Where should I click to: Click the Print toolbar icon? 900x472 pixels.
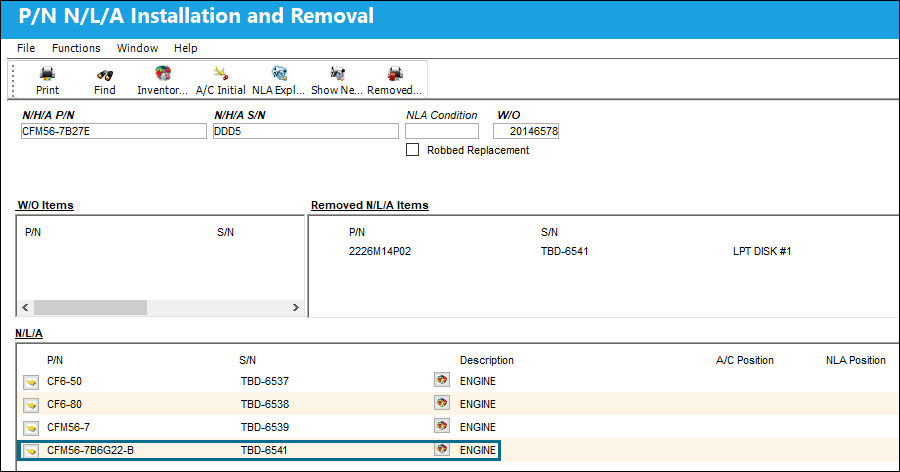[x=47, y=74]
